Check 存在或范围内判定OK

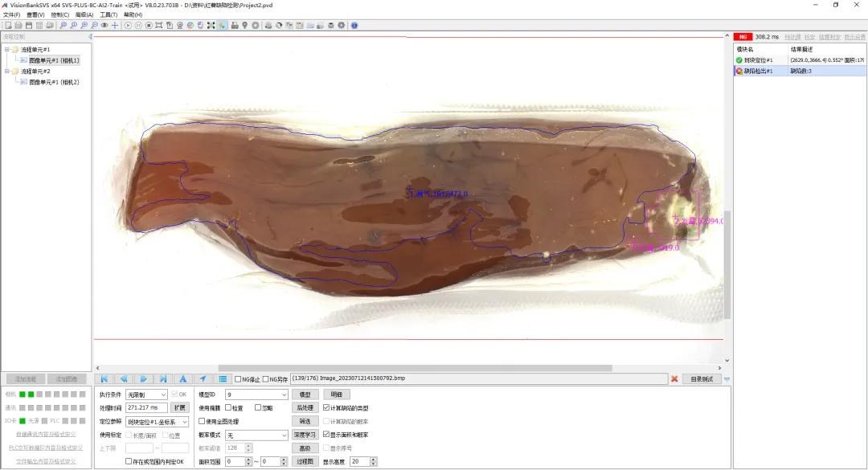[129, 461]
